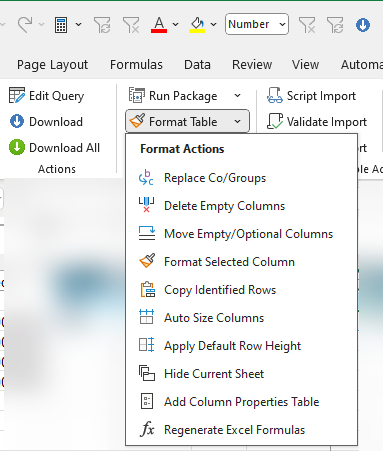Viewport: 383px width, 451px height.
Task: Click the filter-with-X icon left of font color
Action: click(131, 25)
